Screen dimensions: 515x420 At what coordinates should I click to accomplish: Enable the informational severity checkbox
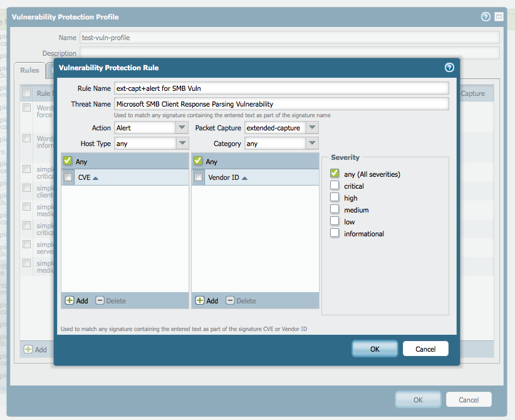tap(335, 233)
